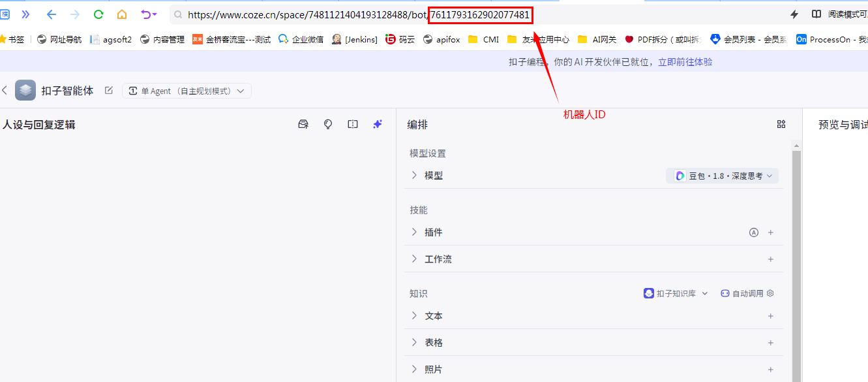Click the circled A auto-add icon for 插件
This screenshot has width=868, height=382.
[x=754, y=232]
